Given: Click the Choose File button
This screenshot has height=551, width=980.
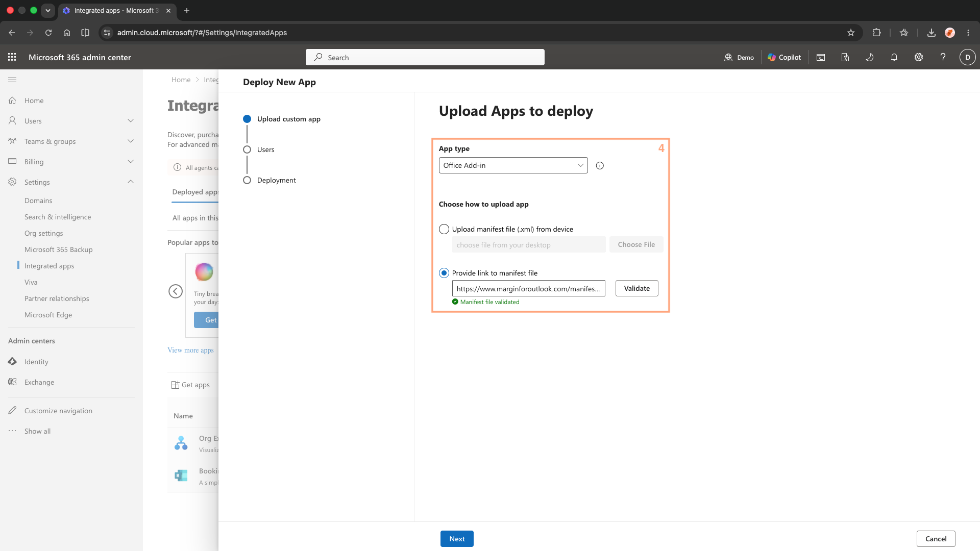Looking at the screenshot, I should (636, 244).
